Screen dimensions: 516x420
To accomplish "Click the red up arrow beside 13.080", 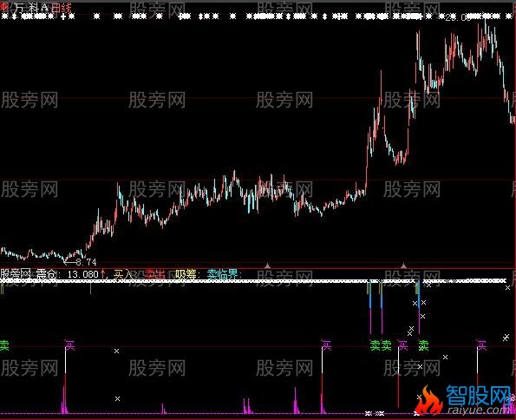I will [102, 273].
